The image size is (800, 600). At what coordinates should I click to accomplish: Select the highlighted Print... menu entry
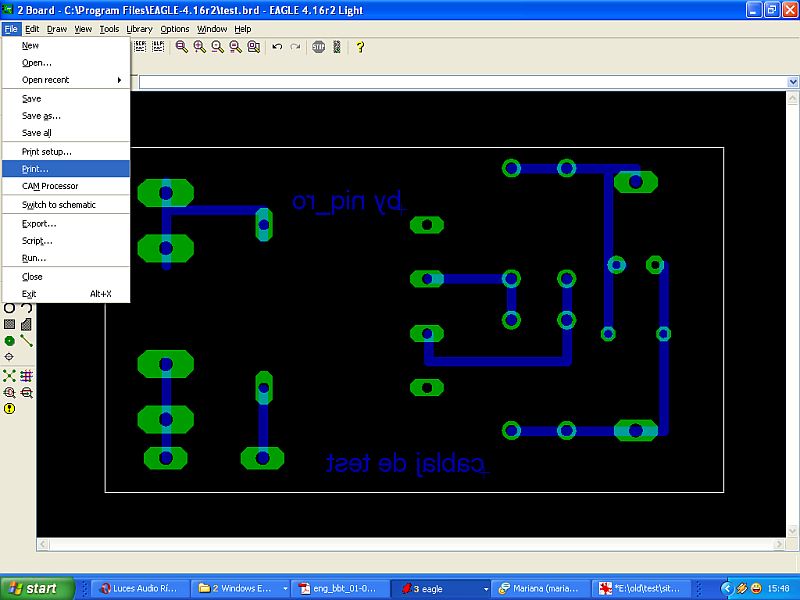point(66,169)
